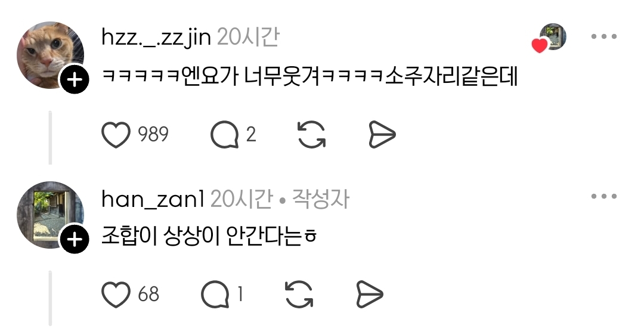View the 68 likes count
This screenshot has width=644, height=328.
[x=148, y=295]
